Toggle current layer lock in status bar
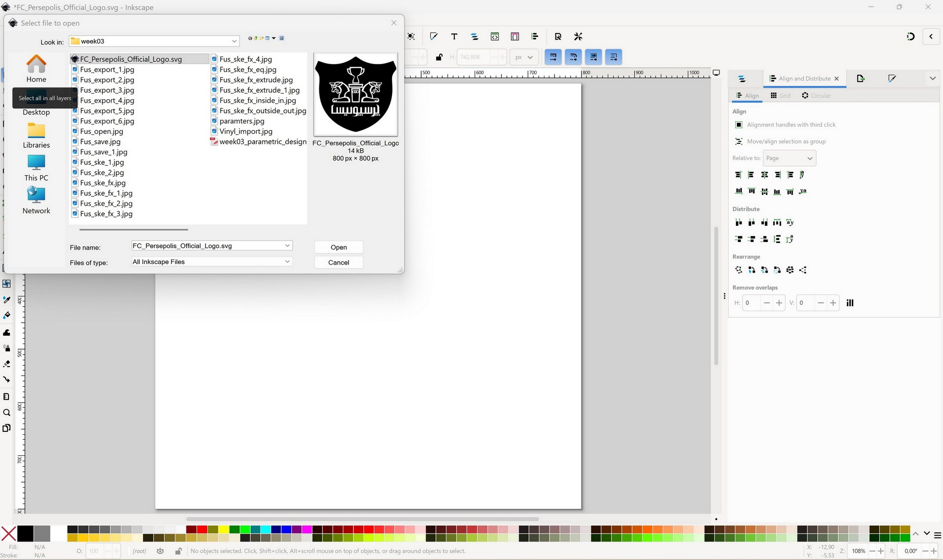 click(178, 551)
